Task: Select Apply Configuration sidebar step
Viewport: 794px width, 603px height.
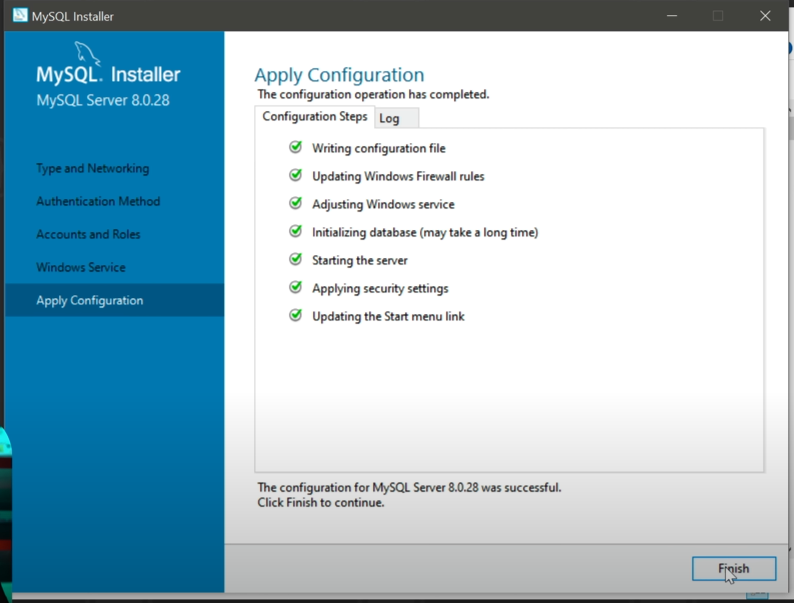Action: coord(114,300)
